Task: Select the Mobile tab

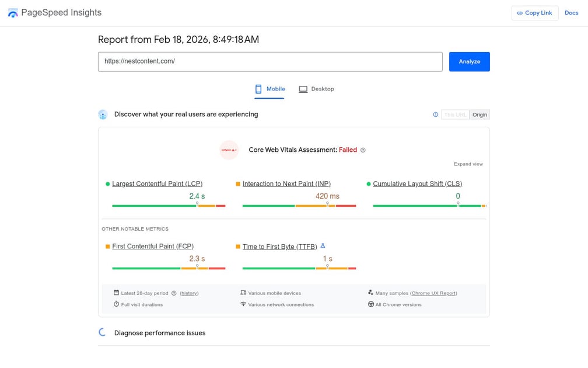Action: [x=269, y=89]
